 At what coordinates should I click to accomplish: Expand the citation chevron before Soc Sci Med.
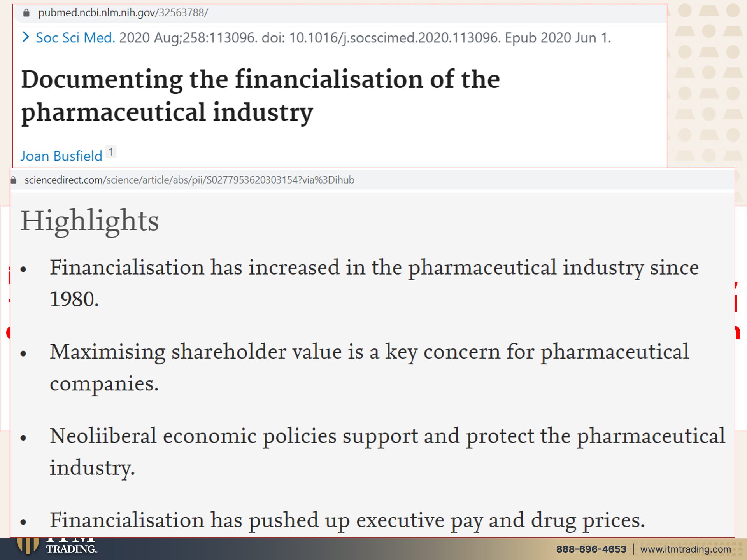pyautogui.click(x=26, y=37)
